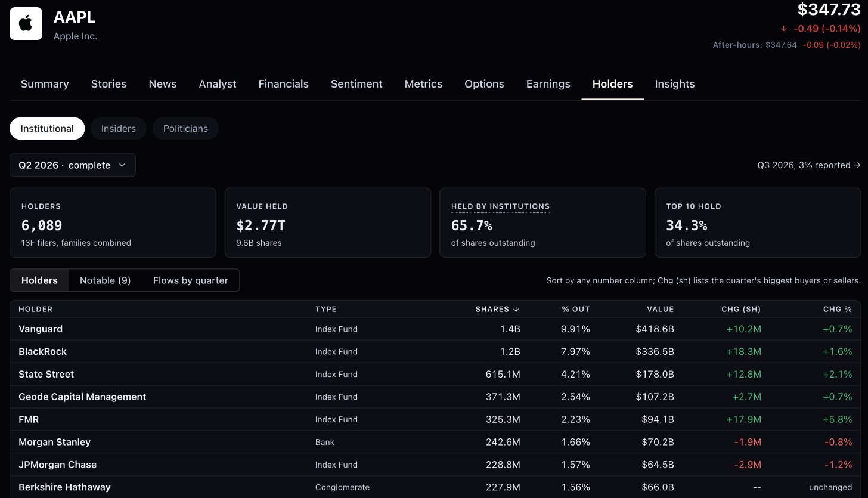The image size is (868, 498).
Task: Open the Options tab
Action: click(484, 84)
